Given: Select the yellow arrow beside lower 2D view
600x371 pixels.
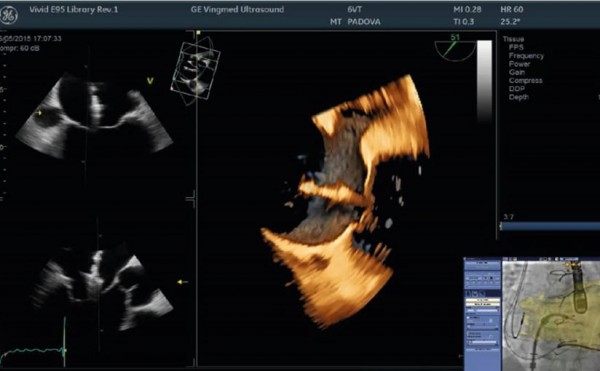Looking at the screenshot, I should (182, 282).
